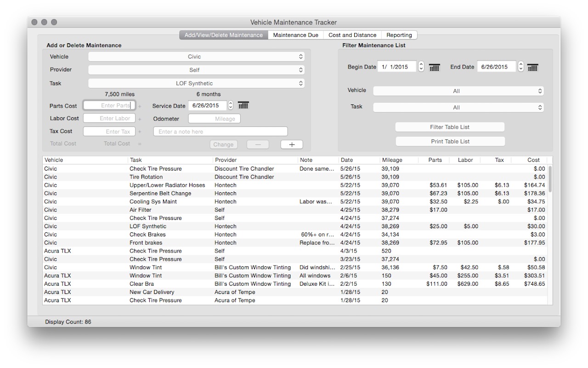Viewport: 588px width, 368px height.
Task: Click the maintenance table vertical scrollbar
Action: [550, 179]
